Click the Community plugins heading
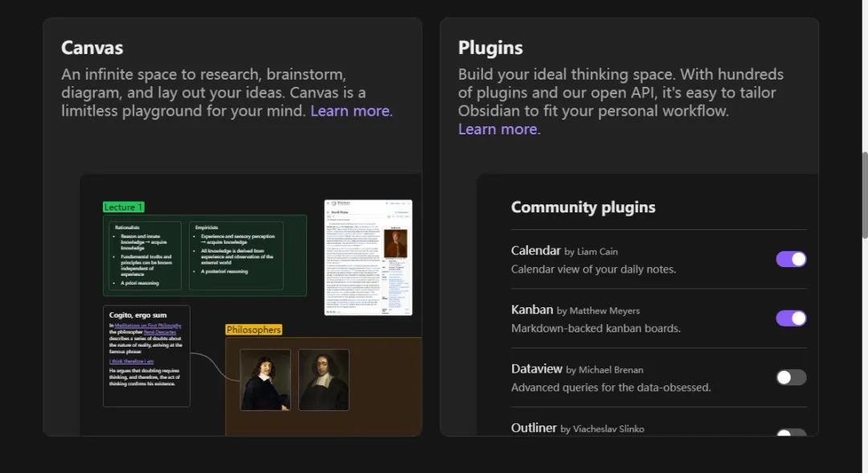 (x=583, y=208)
